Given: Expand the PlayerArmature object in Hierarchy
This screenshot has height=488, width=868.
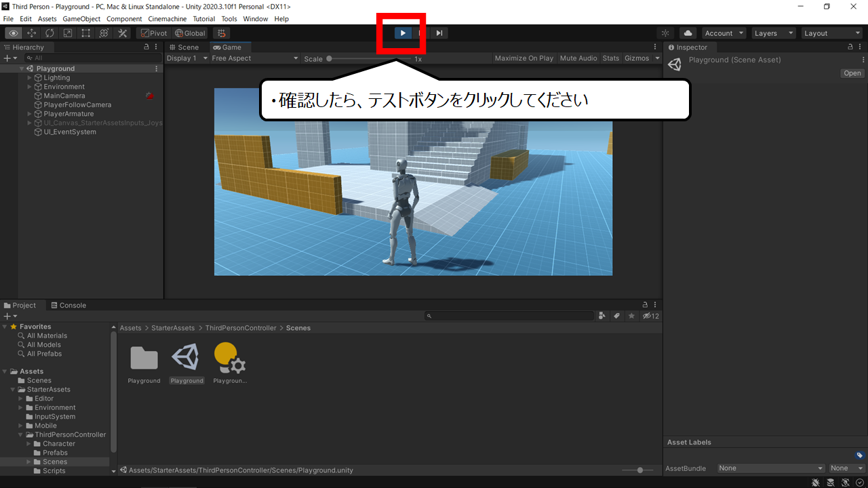Looking at the screenshot, I should coord(29,114).
